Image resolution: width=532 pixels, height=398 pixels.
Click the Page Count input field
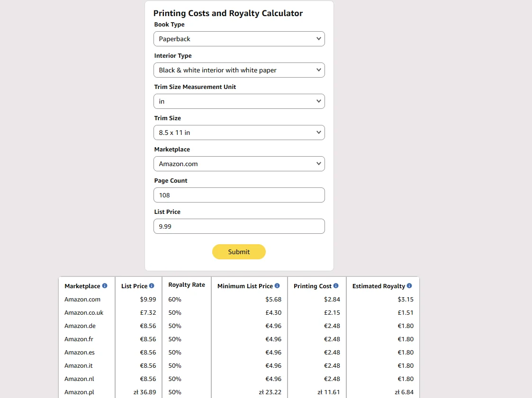239,195
